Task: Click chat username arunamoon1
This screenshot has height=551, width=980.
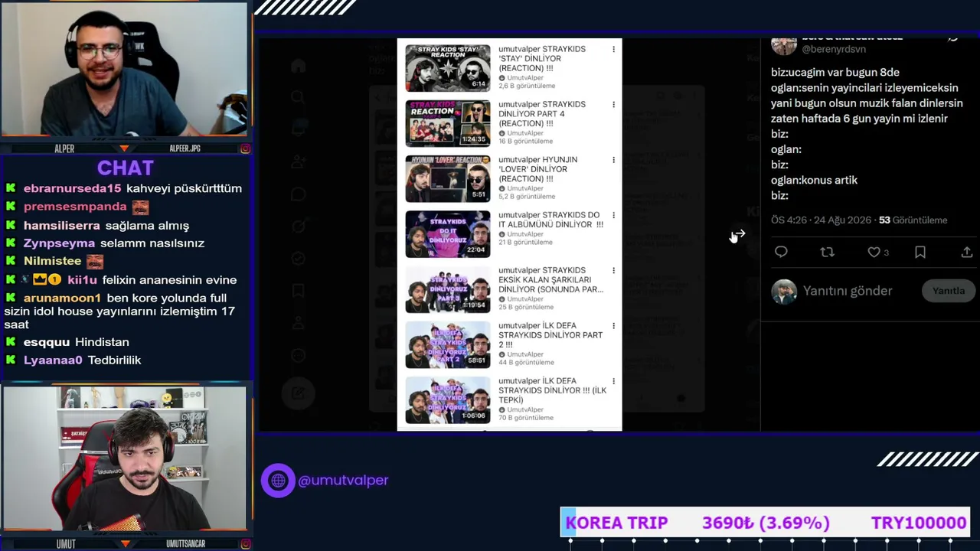Action: coord(62,298)
